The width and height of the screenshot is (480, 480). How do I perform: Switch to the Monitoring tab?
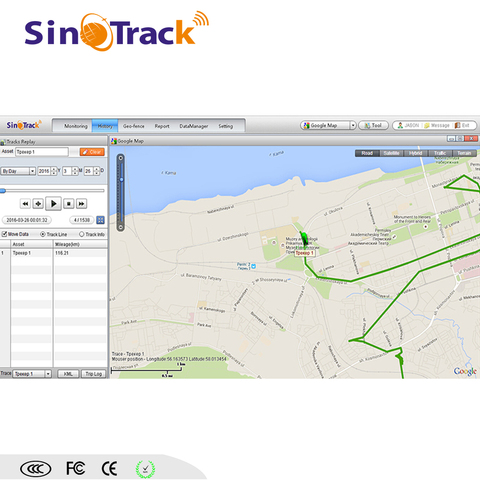76,126
